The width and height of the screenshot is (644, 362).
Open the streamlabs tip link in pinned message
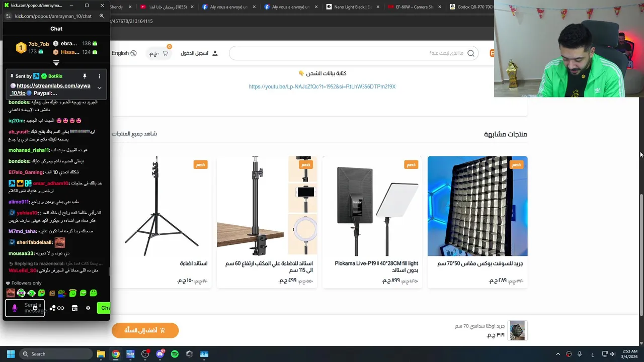click(x=50, y=89)
